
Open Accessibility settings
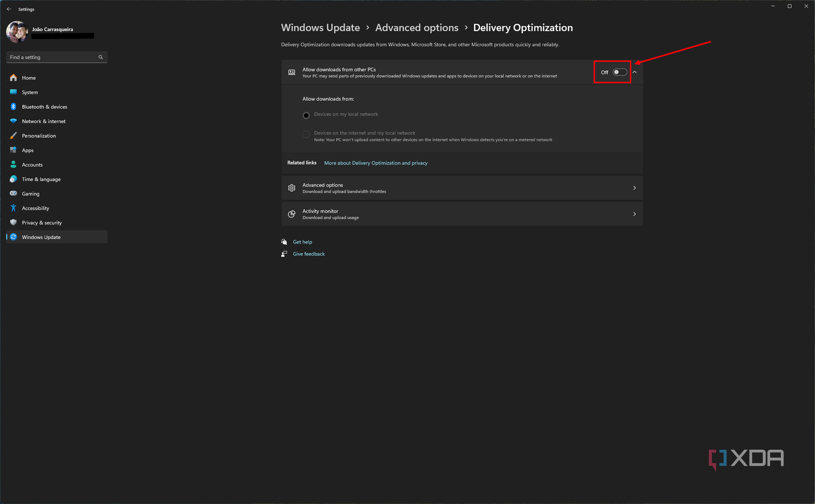(x=57, y=208)
